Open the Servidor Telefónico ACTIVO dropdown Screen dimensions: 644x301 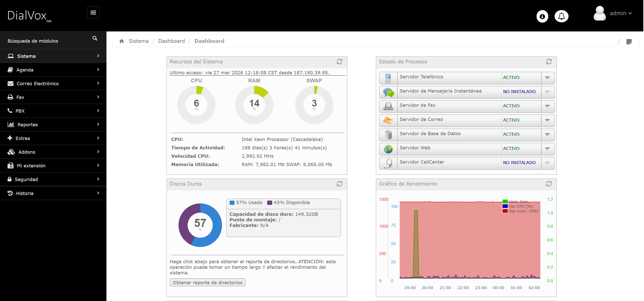tap(547, 78)
